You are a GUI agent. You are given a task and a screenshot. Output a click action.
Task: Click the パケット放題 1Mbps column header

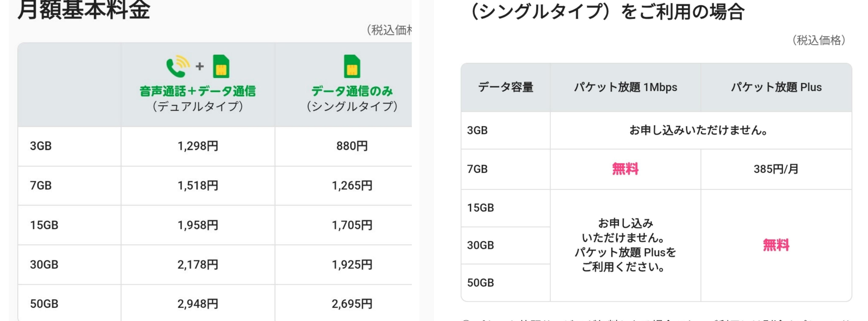pos(625,87)
